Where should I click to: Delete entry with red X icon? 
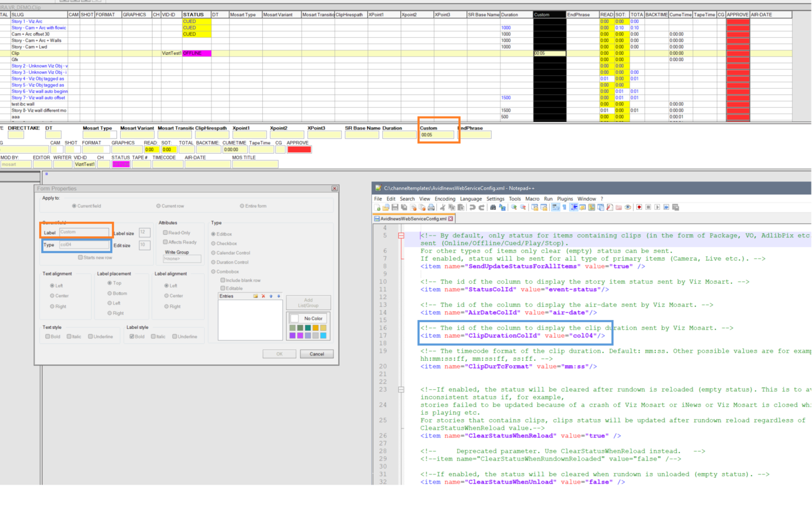pos(263,296)
